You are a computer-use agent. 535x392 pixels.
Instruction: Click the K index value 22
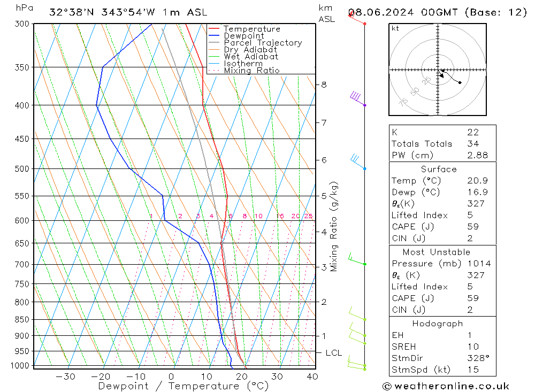pyautogui.click(x=473, y=132)
